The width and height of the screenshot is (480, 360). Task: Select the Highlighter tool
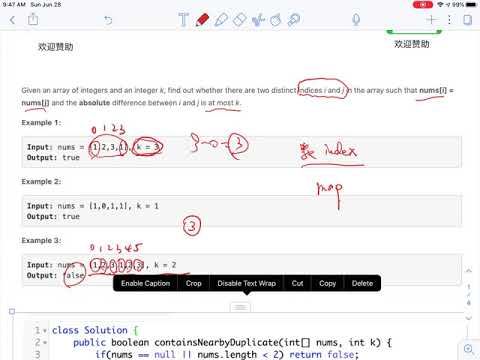pos(221,20)
